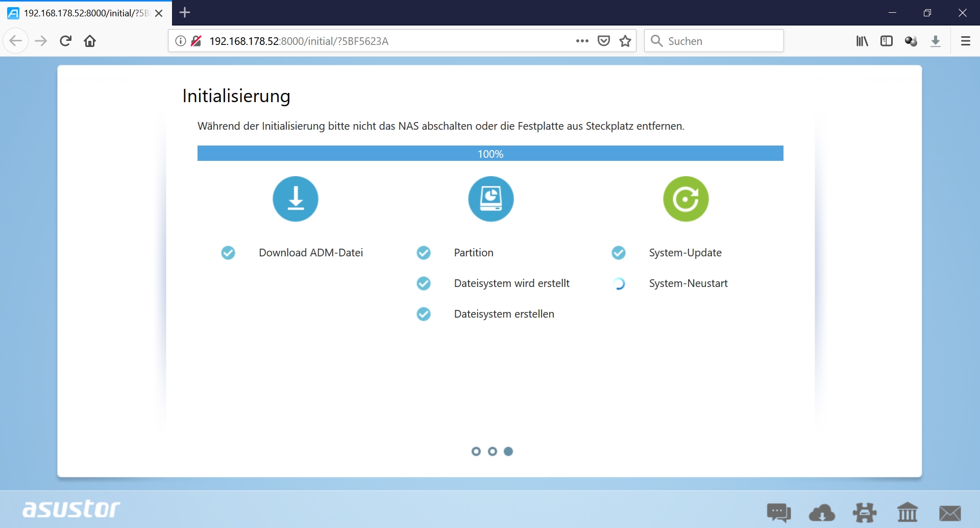Viewport: 980px width, 528px height.
Task: Open the Firefox library menu
Action: pos(862,41)
